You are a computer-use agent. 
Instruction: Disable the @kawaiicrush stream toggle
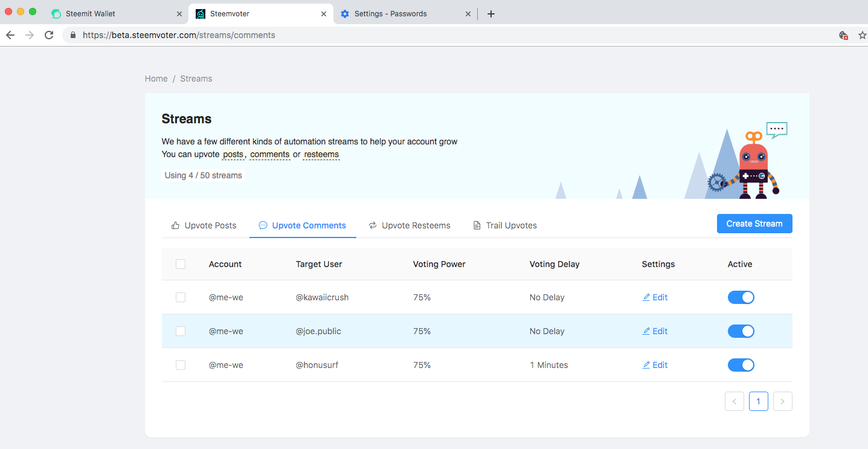pyautogui.click(x=741, y=297)
